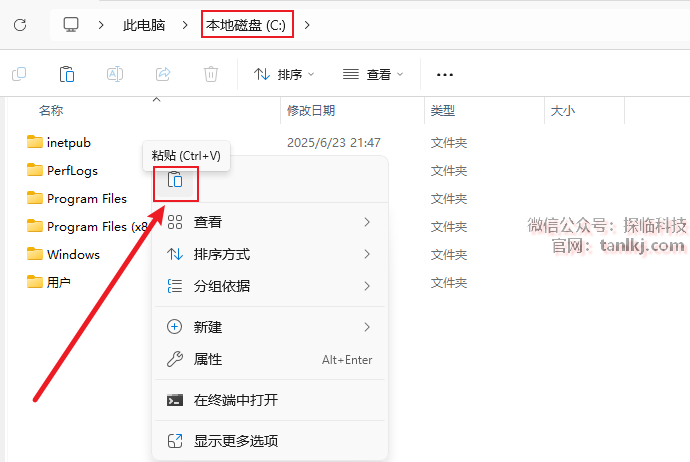Image resolution: width=690 pixels, height=462 pixels.
Task: Expand the 排序 sort dropdown in toolbar
Action: coord(284,74)
